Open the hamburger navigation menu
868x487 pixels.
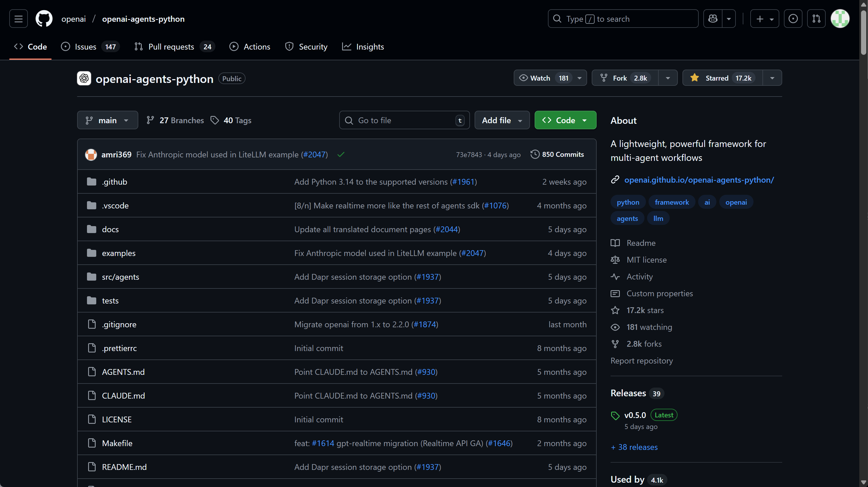pyautogui.click(x=19, y=19)
